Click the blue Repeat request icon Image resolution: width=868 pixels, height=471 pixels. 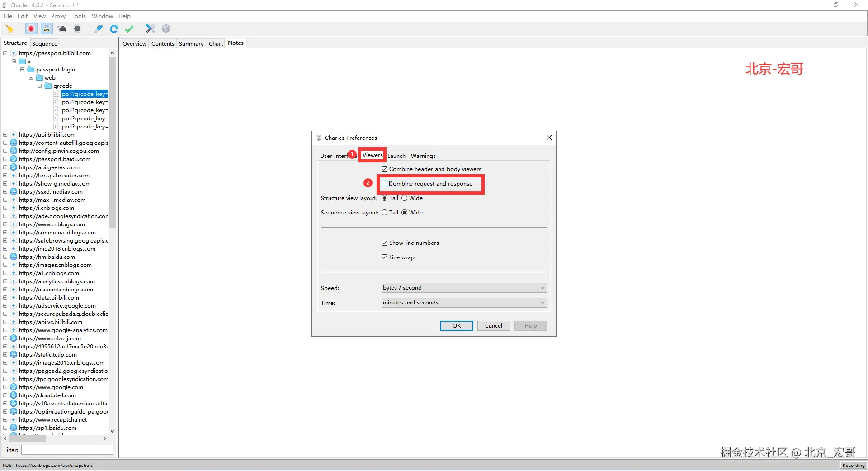114,29
